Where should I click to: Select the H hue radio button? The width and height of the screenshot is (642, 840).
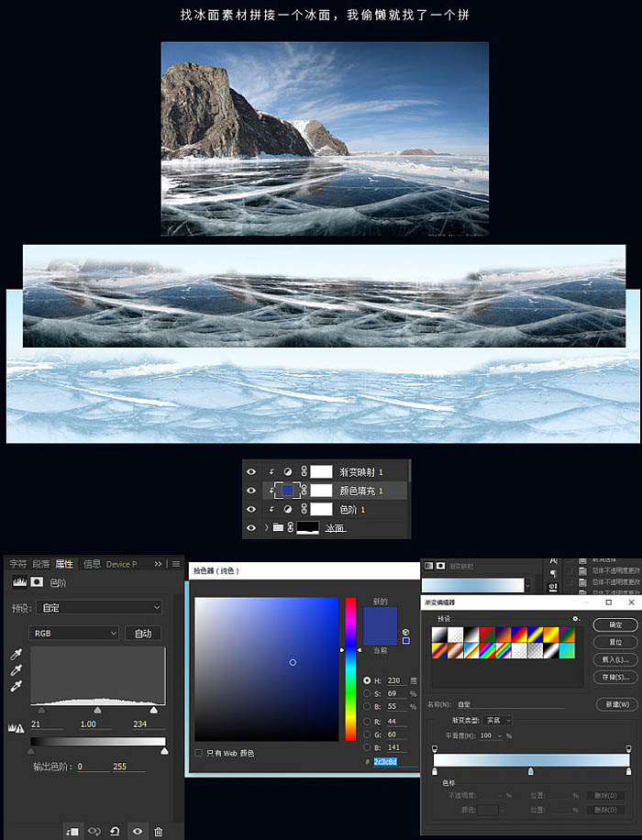coord(367,680)
